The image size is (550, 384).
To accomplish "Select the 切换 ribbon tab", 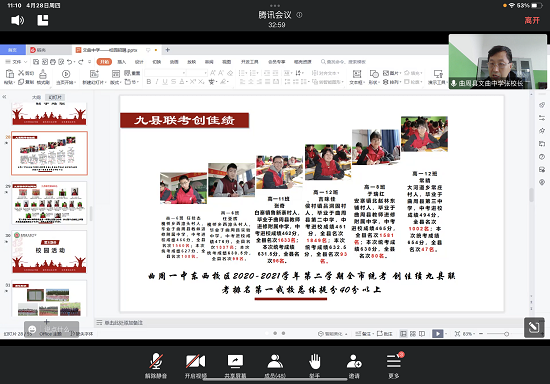I will point(157,62).
